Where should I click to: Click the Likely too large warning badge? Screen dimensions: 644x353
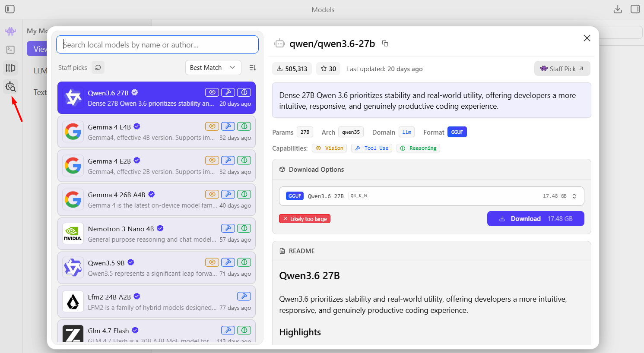(x=305, y=219)
